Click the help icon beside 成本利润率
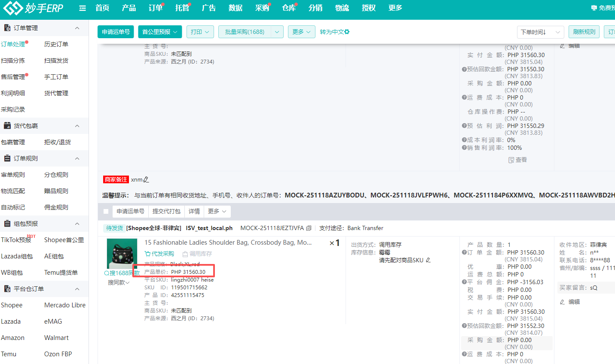Viewport: 615px width, 364px height. click(464, 140)
